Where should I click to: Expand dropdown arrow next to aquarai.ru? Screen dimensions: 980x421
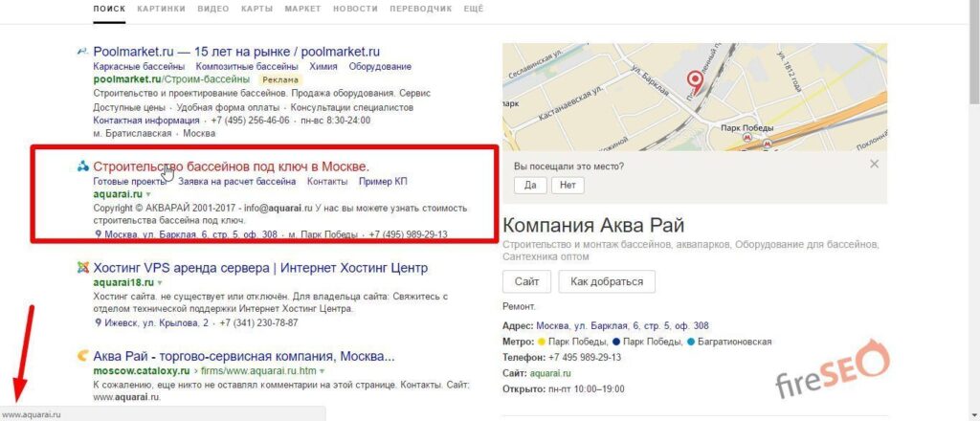pyautogui.click(x=148, y=194)
